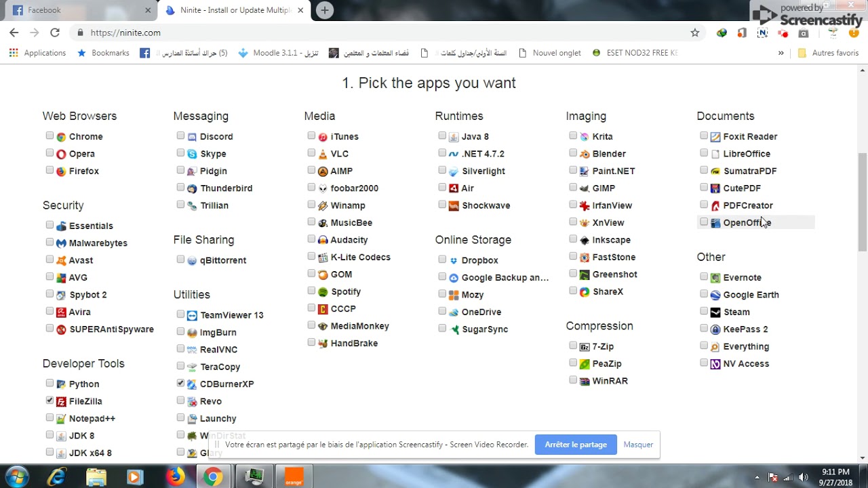Viewport: 868px width, 488px height.
Task: Click the Thunderbird icon
Action: (x=192, y=188)
